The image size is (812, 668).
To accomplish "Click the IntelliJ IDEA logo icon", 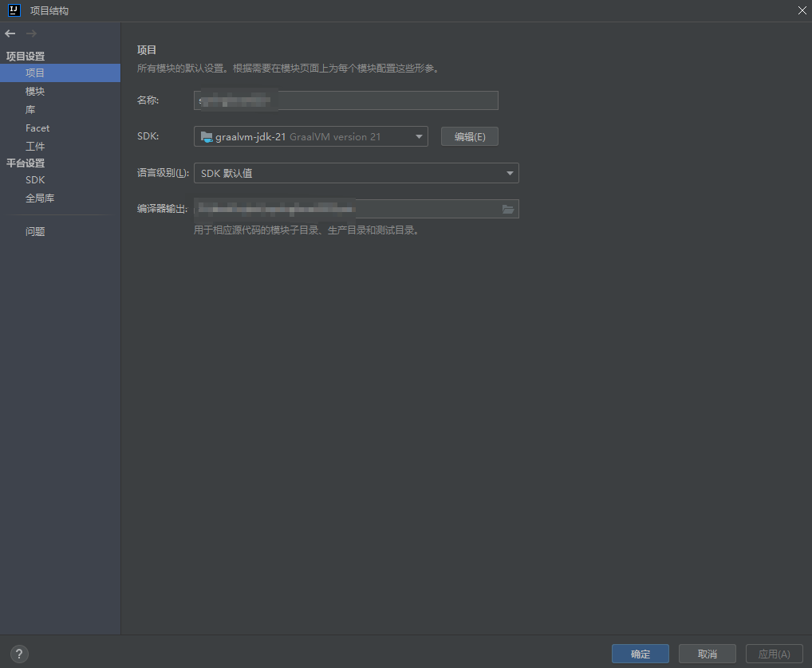I will coord(14,10).
